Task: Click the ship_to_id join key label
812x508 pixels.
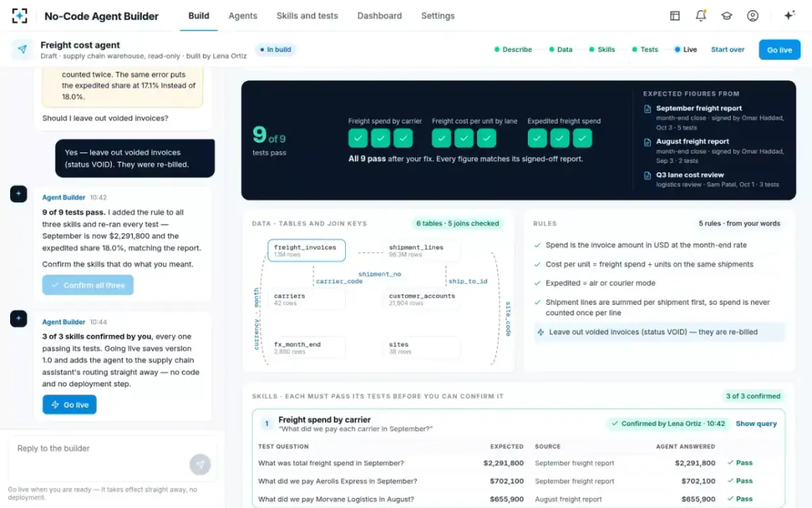Action: point(468,281)
